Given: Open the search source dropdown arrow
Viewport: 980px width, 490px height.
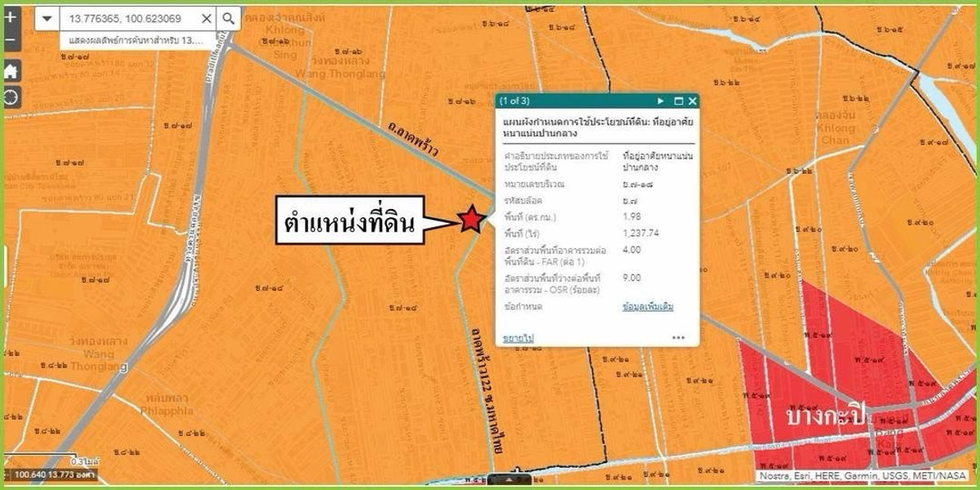Looking at the screenshot, I should click(x=47, y=18).
